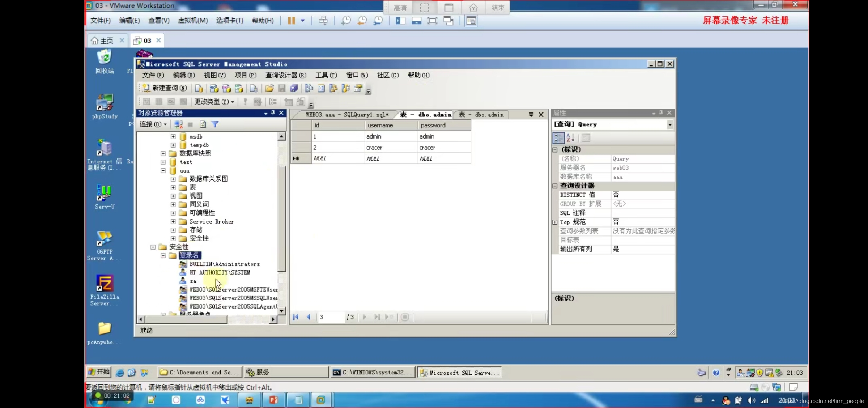Open the 更改类型 dropdown
868x408 pixels.
click(x=214, y=102)
